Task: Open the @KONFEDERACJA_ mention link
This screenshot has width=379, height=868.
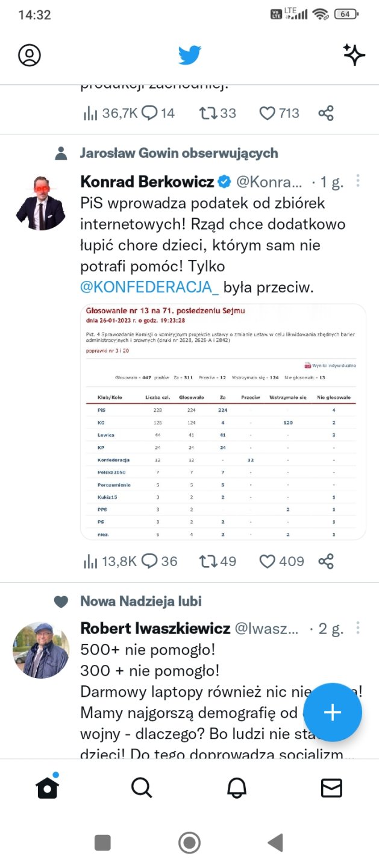Action: (149, 288)
